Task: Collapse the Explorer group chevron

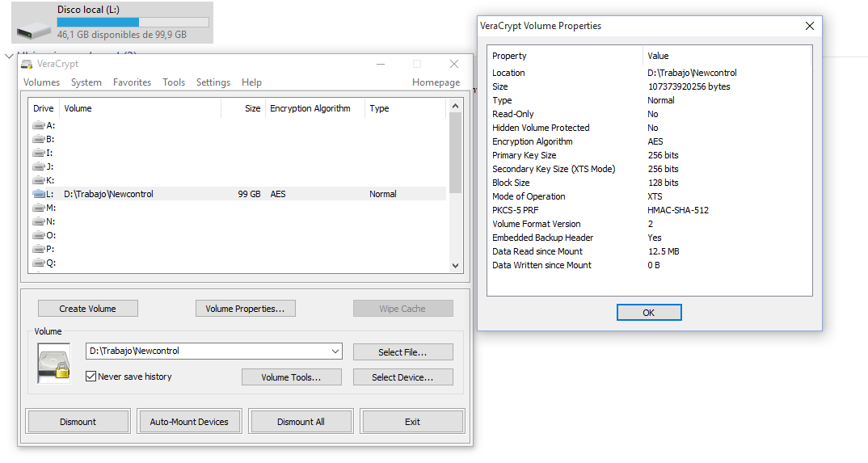Action: click(x=9, y=56)
